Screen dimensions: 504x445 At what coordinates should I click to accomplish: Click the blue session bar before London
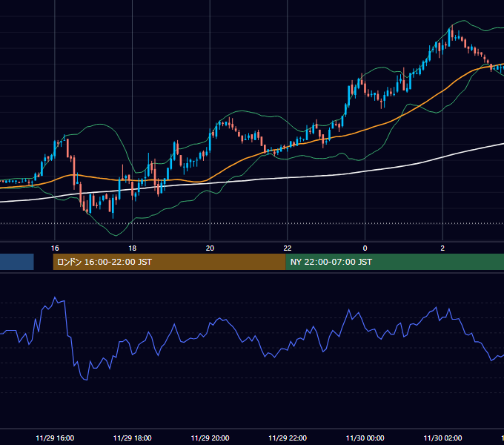(x=17, y=262)
